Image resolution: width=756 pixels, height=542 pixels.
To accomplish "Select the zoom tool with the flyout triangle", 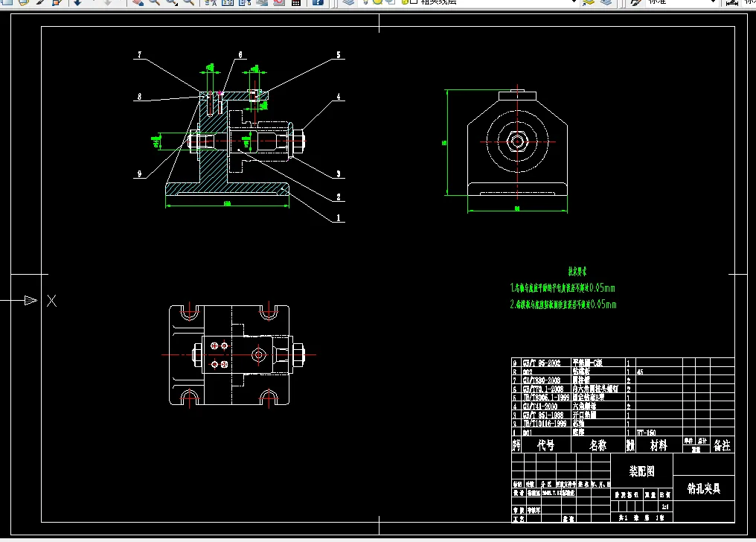I will click(x=172, y=2).
